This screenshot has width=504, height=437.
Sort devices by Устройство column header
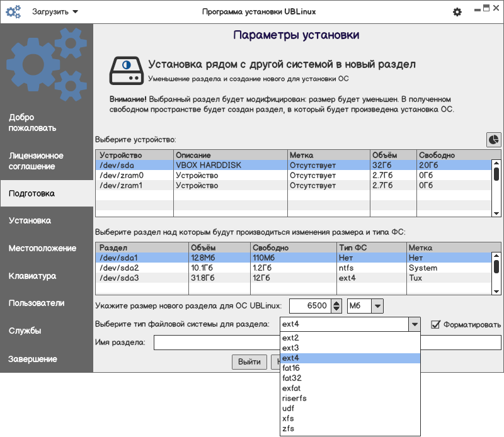134,155
